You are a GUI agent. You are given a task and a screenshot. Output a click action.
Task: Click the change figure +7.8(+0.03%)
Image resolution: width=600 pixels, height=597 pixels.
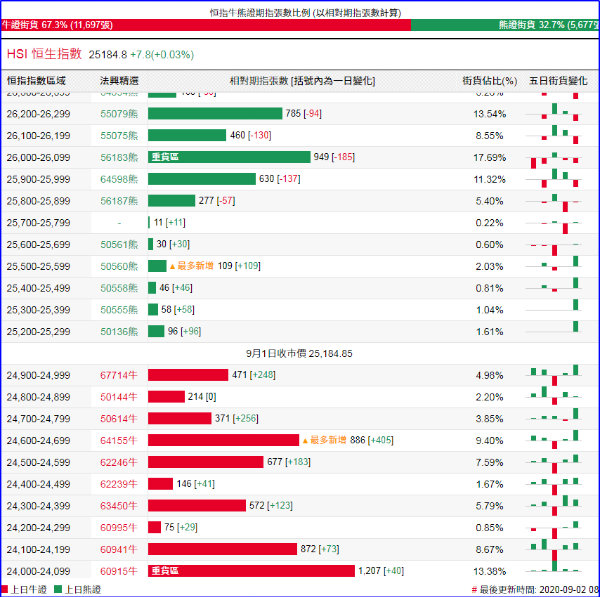pos(162,55)
